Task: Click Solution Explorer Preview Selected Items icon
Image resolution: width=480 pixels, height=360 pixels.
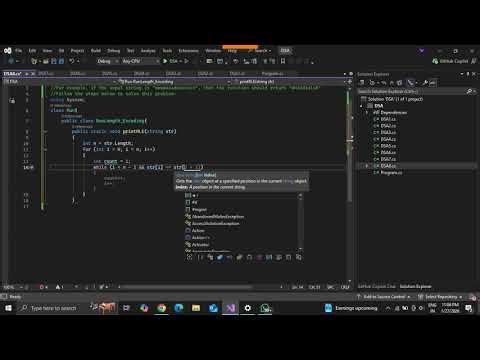Action: click(x=432, y=83)
